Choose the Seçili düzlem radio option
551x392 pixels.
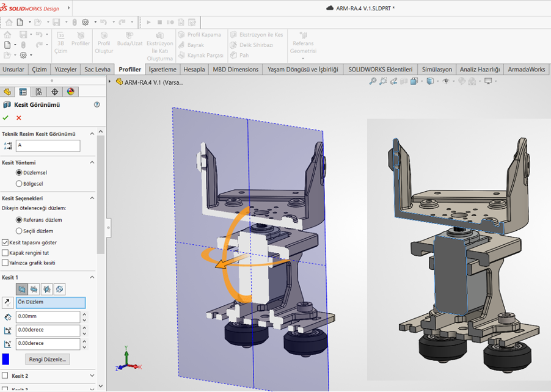[x=19, y=231]
